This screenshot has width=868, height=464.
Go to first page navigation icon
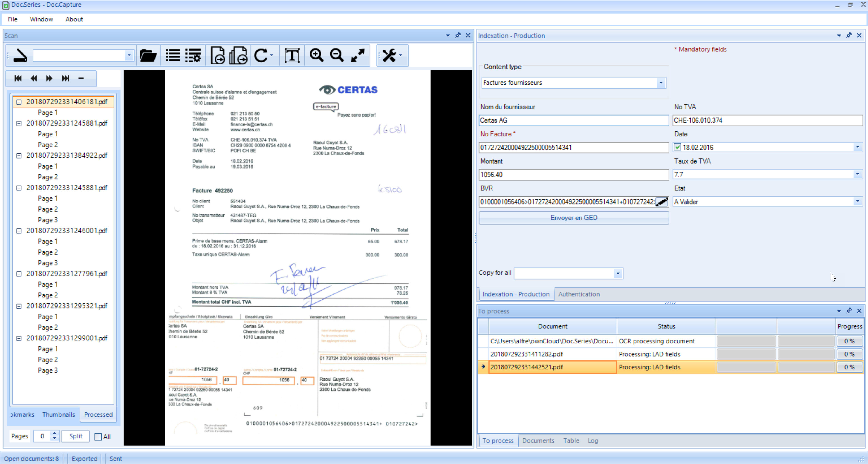tap(18, 78)
